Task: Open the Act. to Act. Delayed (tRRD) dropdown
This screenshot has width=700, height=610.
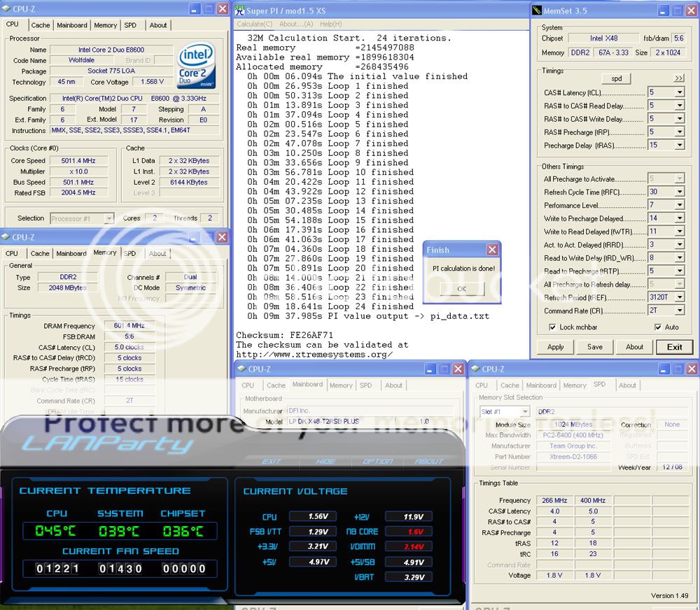Action: (680, 245)
